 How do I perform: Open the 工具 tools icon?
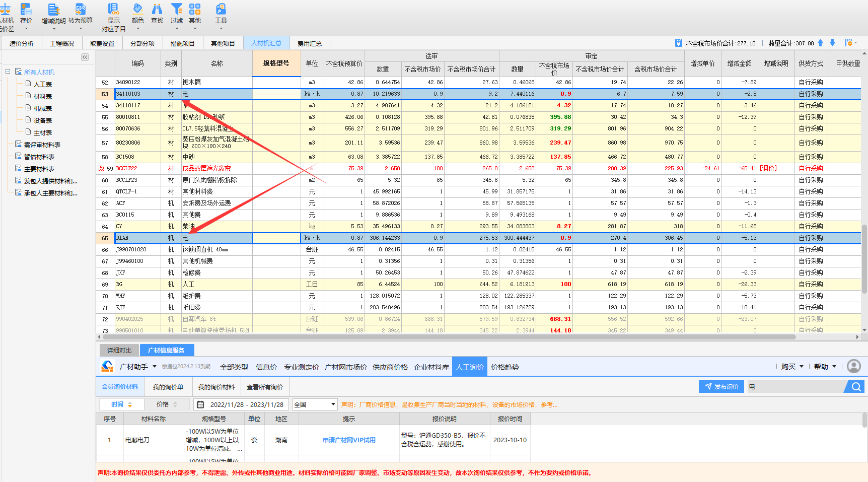click(x=221, y=9)
